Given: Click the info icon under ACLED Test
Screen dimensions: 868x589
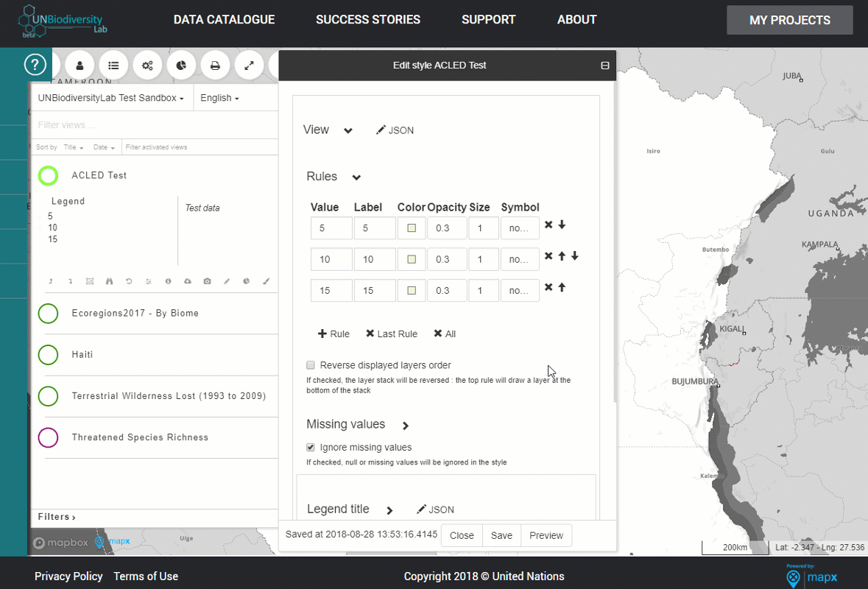Looking at the screenshot, I should (x=168, y=281).
